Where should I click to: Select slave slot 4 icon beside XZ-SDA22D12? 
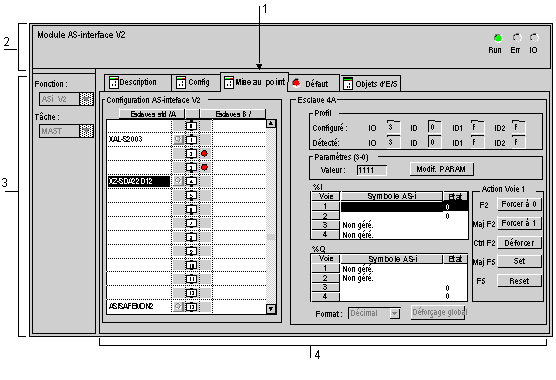[x=191, y=181]
